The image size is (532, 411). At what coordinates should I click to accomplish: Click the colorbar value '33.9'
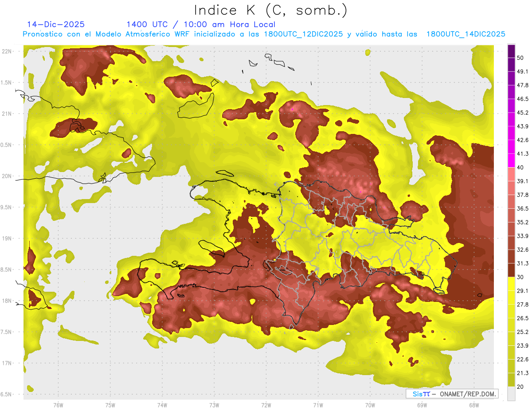click(522, 236)
